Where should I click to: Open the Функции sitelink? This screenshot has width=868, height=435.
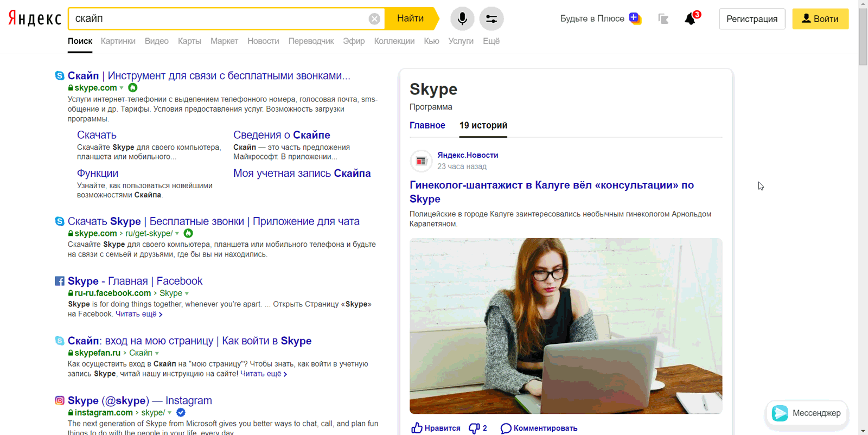pos(98,174)
